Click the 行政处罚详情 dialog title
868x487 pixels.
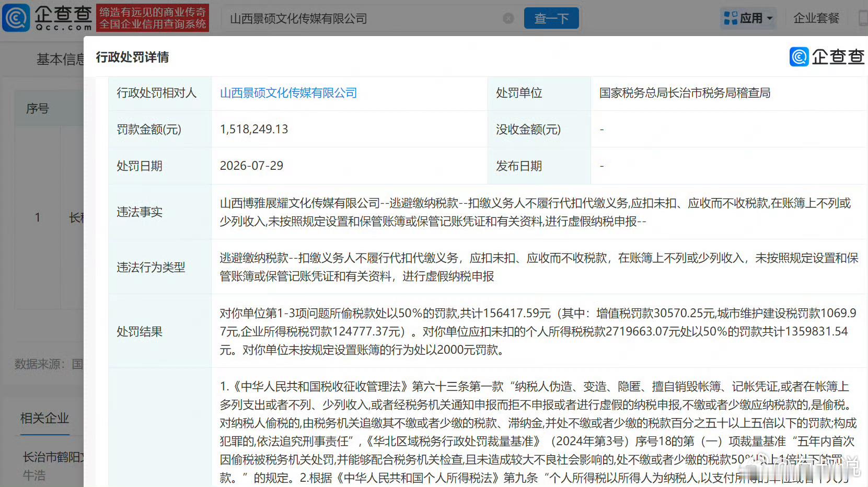[x=132, y=57]
